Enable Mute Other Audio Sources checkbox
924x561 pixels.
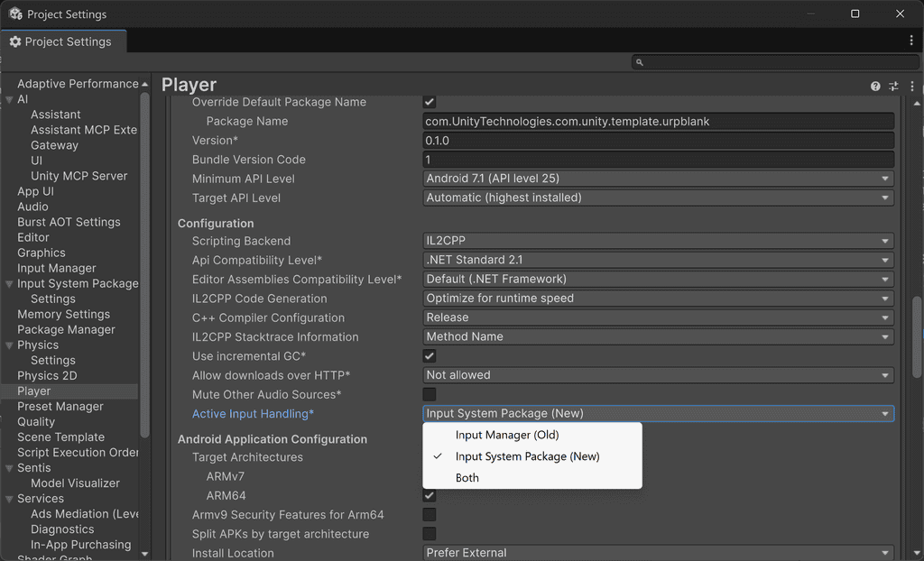(429, 394)
